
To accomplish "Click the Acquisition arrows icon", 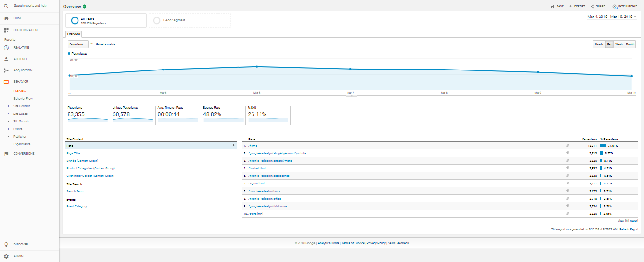I will [x=6, y=70].
